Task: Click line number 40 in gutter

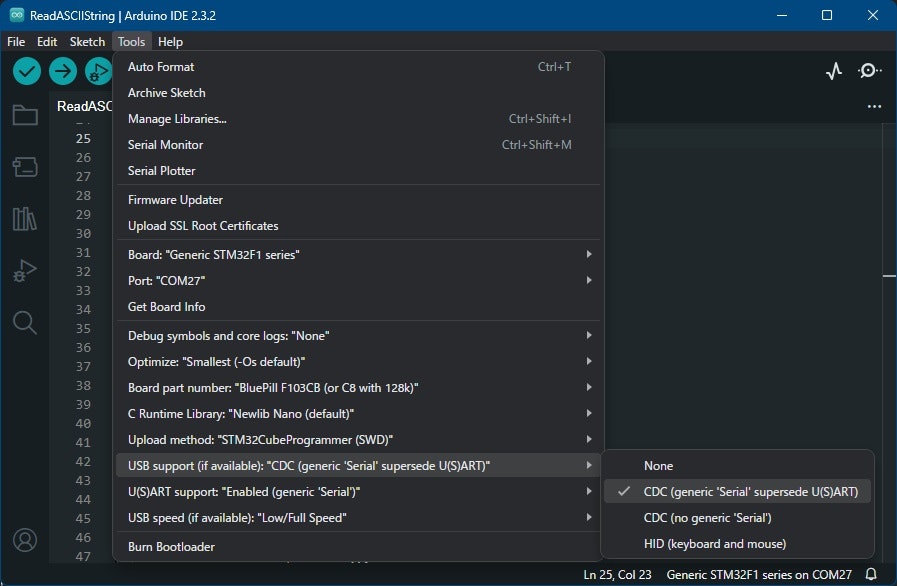Action: (x=83, y=423)
